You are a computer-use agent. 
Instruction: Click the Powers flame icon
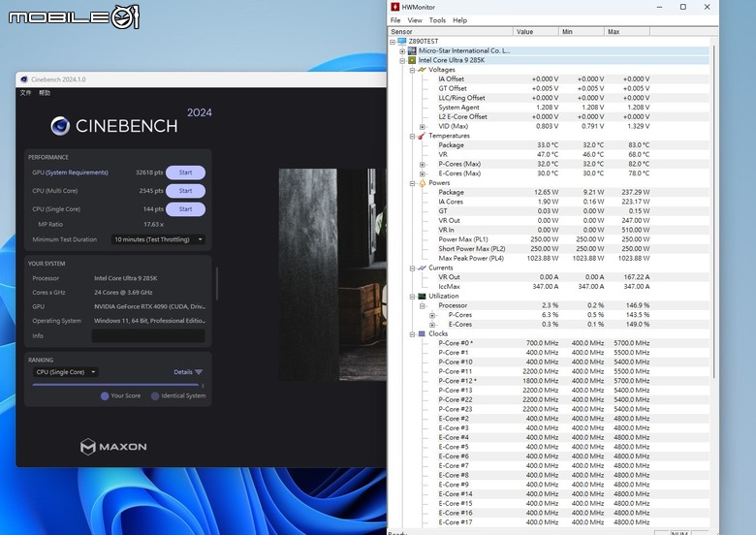tap(422, 183)
